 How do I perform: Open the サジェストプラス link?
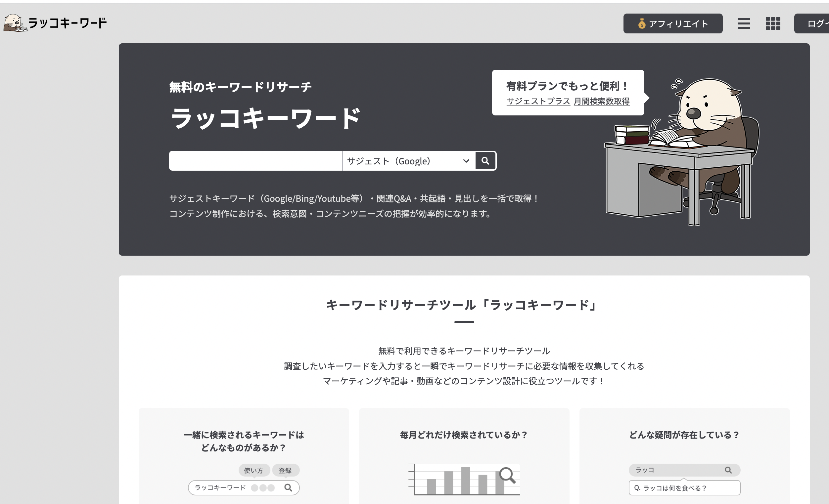[538, 101]
